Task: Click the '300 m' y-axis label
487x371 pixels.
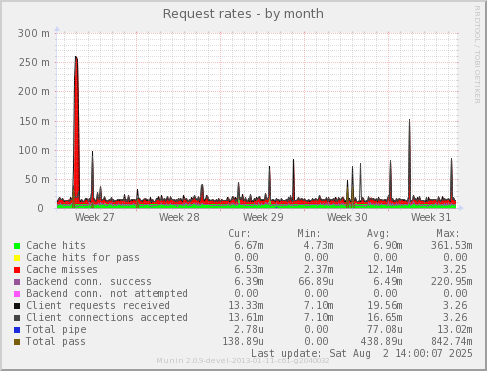Action: click(x=34, y=33)
